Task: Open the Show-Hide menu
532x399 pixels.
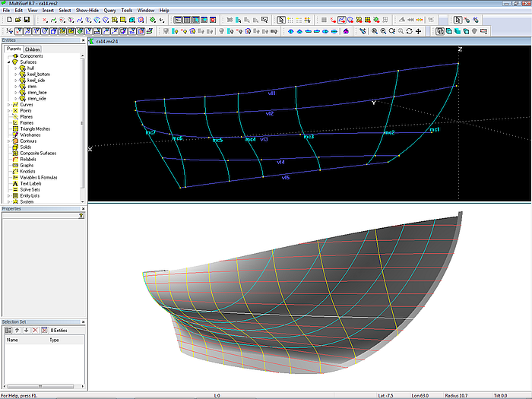Action: (86, 10)
